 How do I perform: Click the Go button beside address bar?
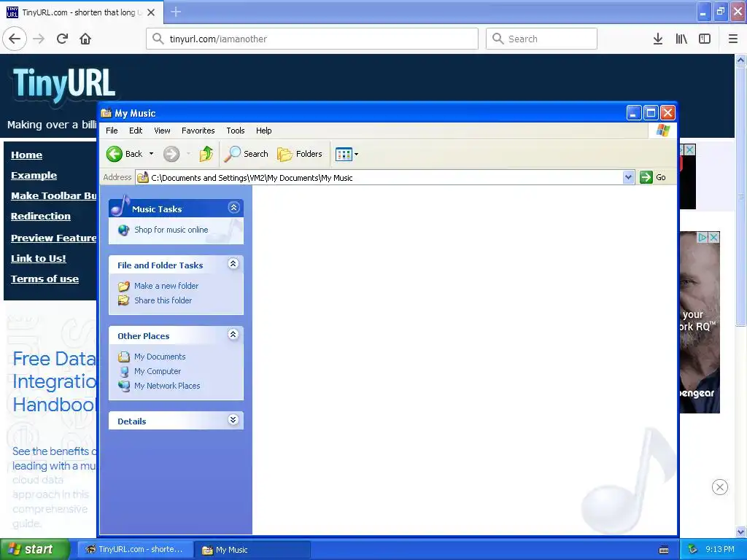click(x=653, y=178)
